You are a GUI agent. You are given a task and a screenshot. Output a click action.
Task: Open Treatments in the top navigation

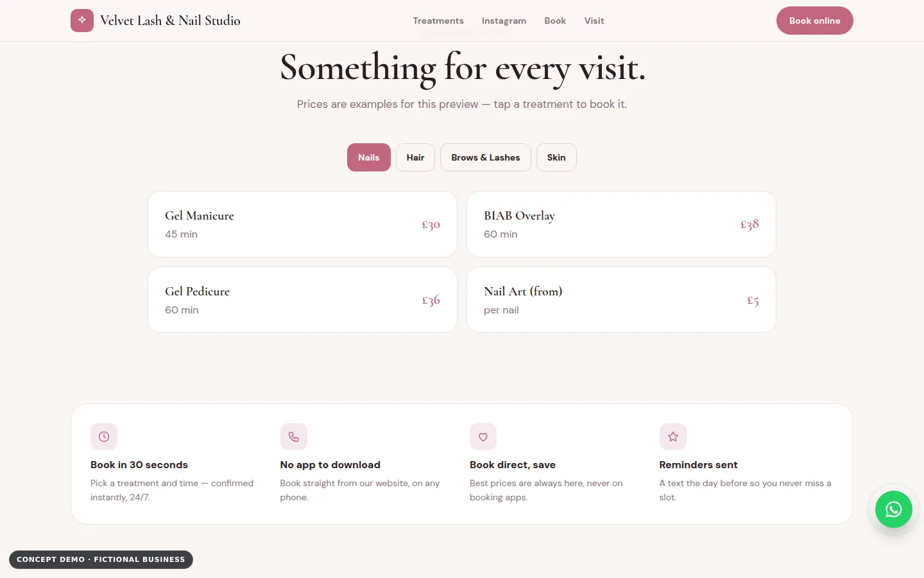[438, 21]
